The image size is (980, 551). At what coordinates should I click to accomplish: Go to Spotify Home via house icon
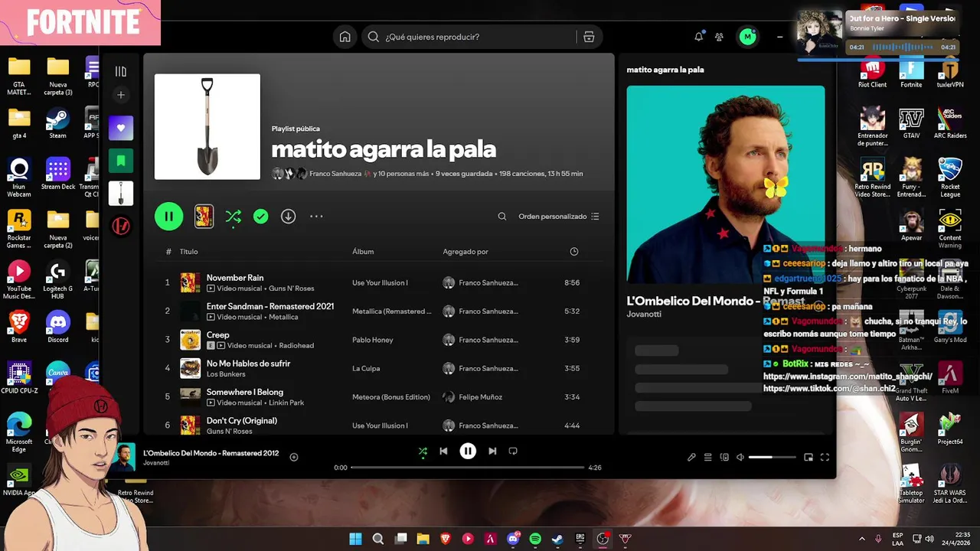[345, 37]
